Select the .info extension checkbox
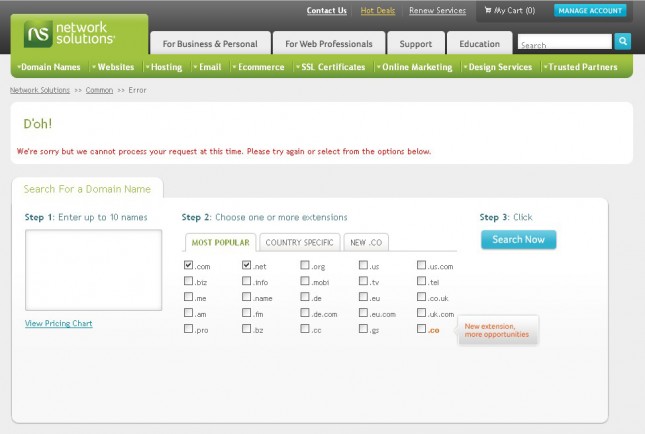This screenshot has height=434, width=645. [x=246, y=282]
